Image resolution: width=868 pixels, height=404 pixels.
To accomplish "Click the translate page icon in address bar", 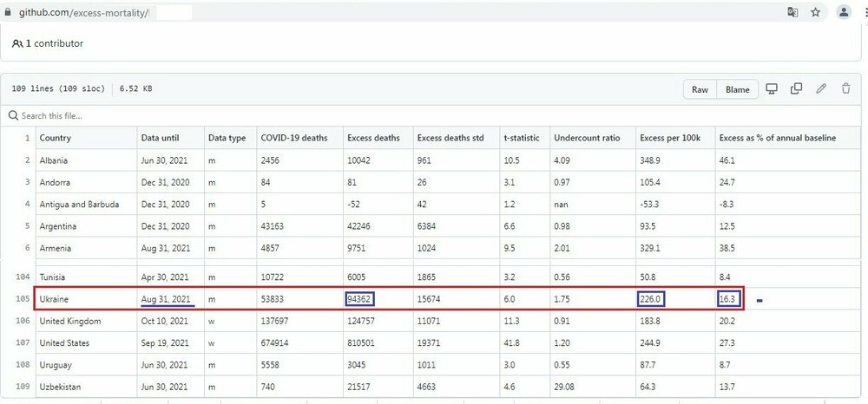I will pos(792,12).
